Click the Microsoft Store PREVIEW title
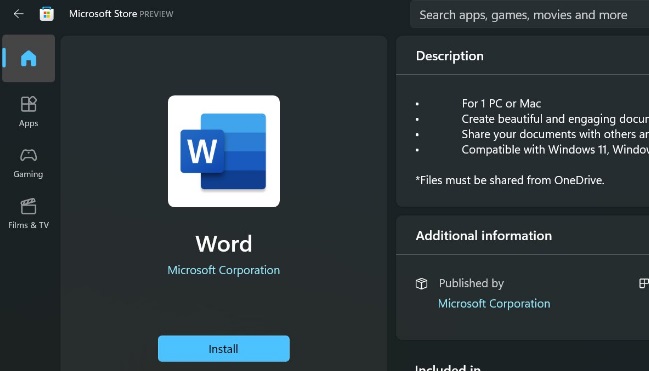 pyautogui.click(x=121, y=14)
